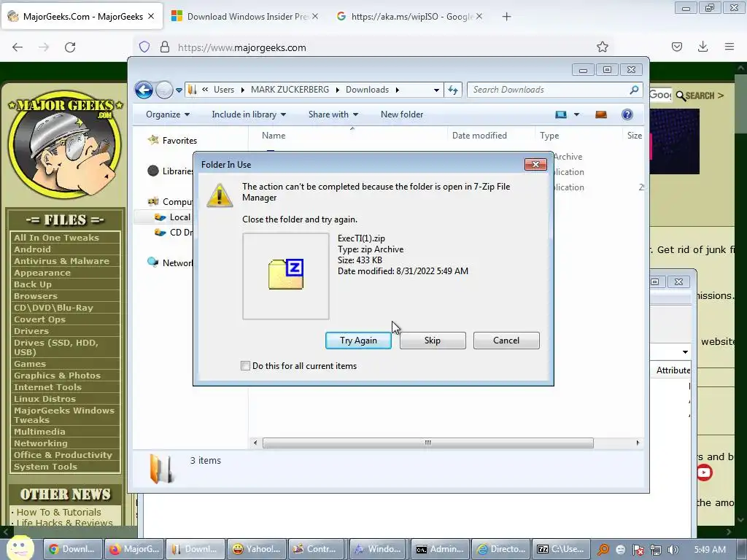The height and width of the screenshot is (560, 747).
Task: Cancel the Folder In Use dialog
Action: click(x=506, y=341)
